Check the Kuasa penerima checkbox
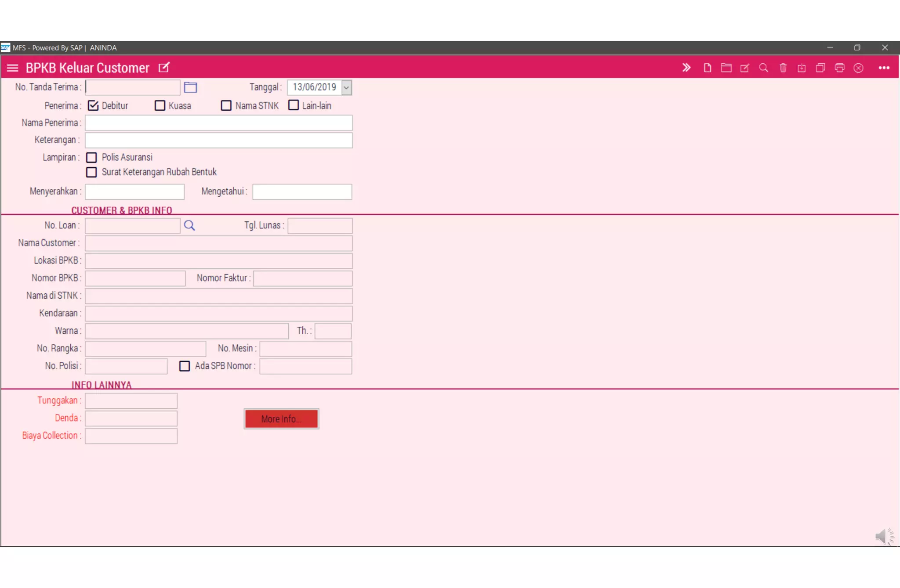 click(160, 105)
